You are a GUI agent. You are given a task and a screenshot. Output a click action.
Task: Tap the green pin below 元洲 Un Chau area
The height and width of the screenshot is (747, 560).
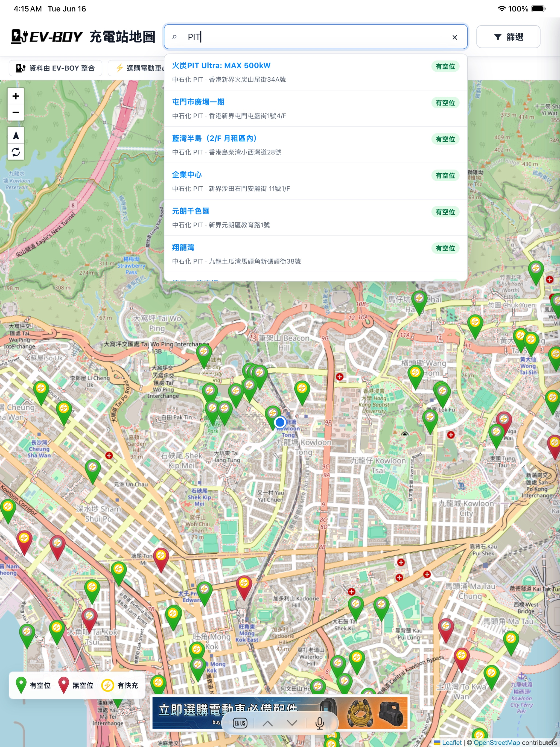(x=92, y=471)
